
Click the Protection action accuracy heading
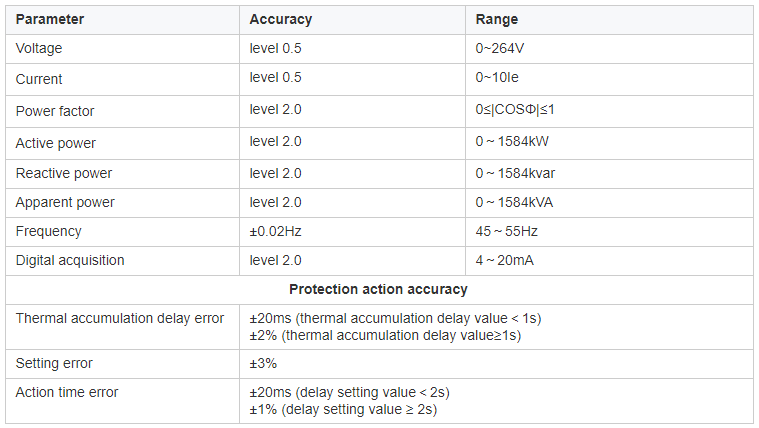[x=379, y=290]
